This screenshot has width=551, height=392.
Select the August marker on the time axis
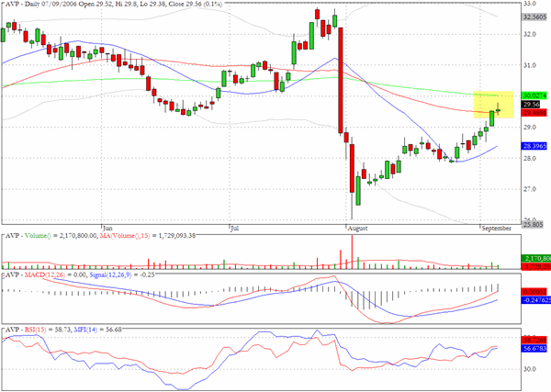[x=357, y=228]
